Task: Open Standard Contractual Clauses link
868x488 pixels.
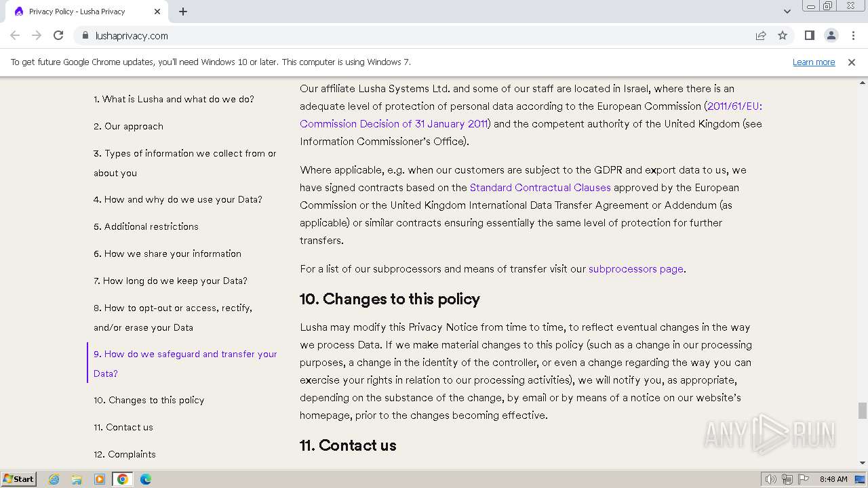Action: coord(540,187)
